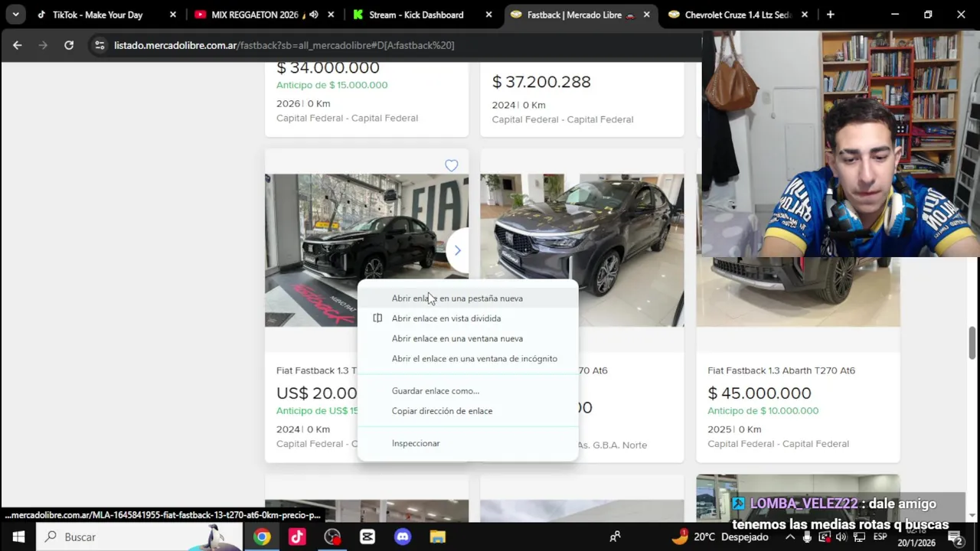Choose 'Abrir enlace en una ventana nueva'
The width and height of the screenshot is (980, 551).
[467, 338]
